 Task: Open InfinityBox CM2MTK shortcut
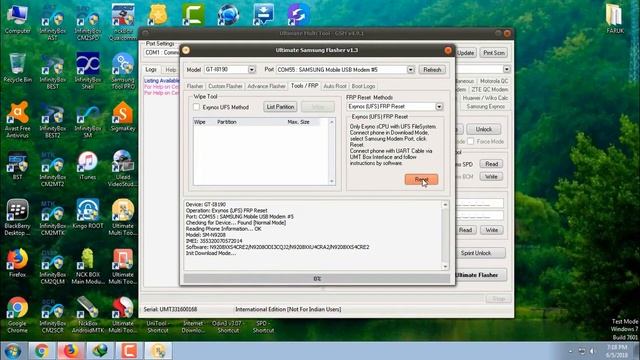click(x=53, y=218)
